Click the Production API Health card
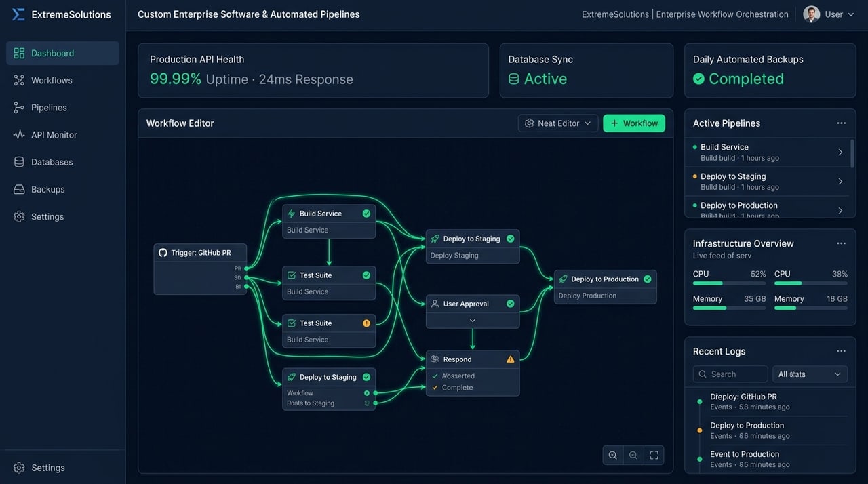Viewport: 868px width, 484px height. [x=313, y=70]
